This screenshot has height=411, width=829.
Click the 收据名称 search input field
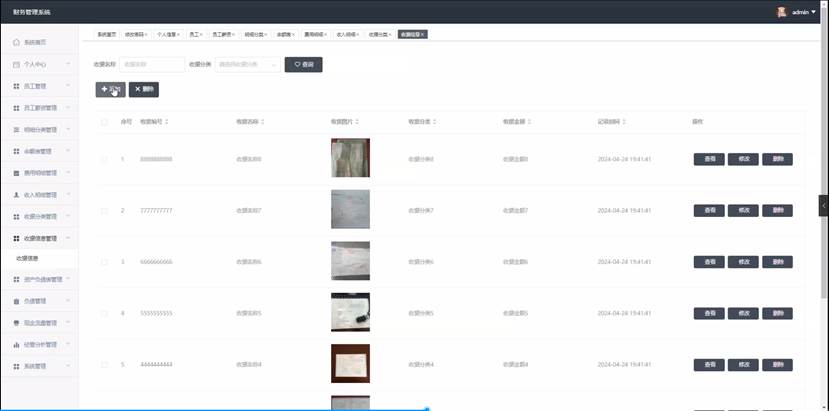point(152,65)
